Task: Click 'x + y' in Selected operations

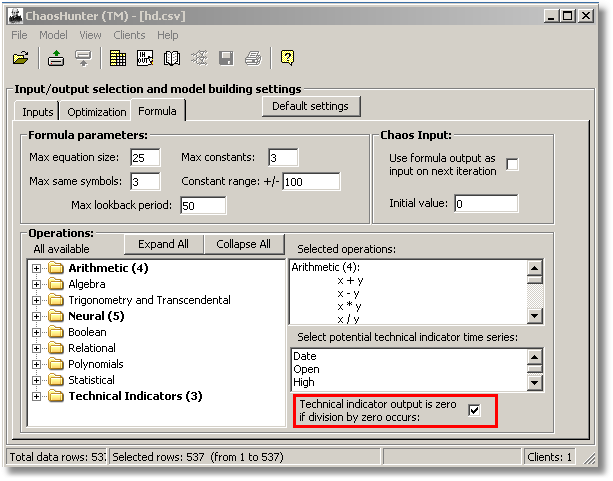Action: pos(350,280)
